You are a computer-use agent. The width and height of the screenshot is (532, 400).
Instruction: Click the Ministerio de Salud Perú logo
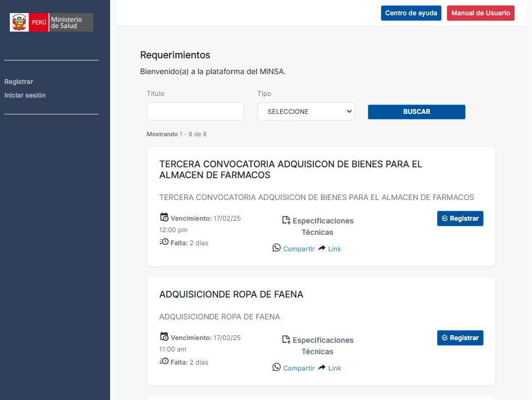pyautogui.click(x=51, y=22)
